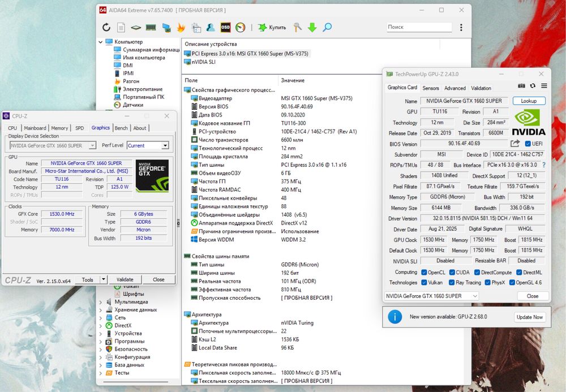Open the GPU-Z hamburger menu
This screenshot has height=392, width=566.
coord(544,85)
